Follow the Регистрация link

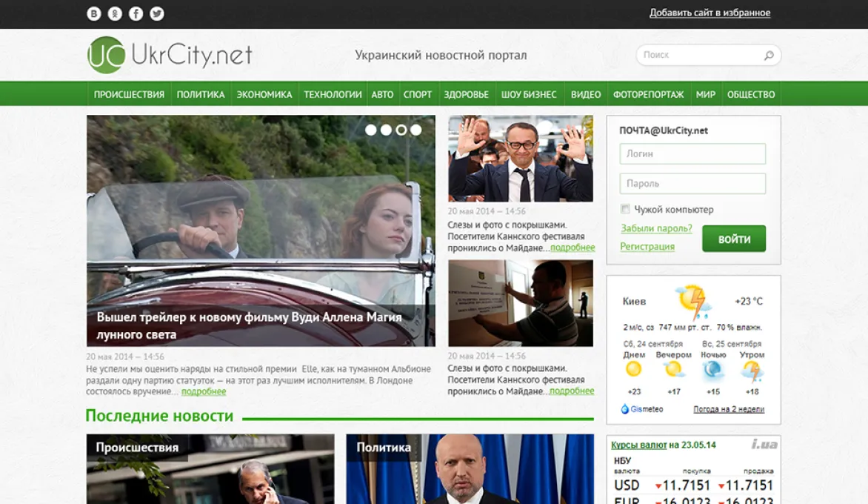coord(647,247)
